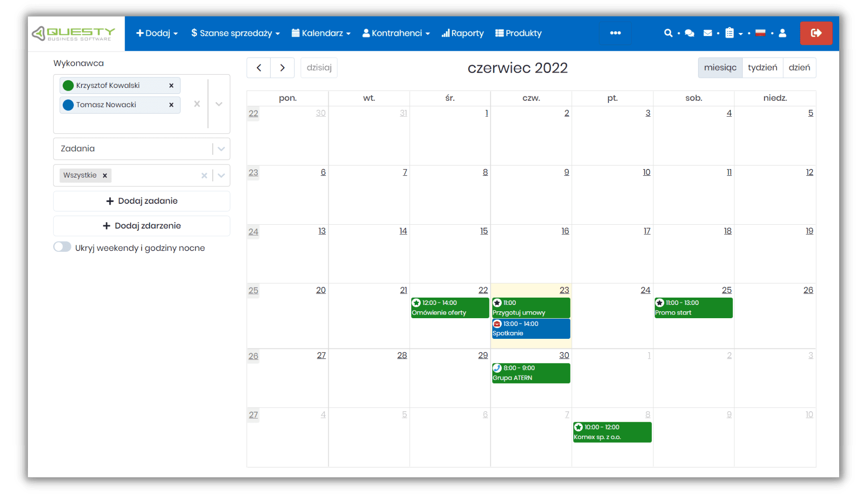Open Promo start event on the 25th
Screen dimensions: 868x494
(x=694, y=308)
